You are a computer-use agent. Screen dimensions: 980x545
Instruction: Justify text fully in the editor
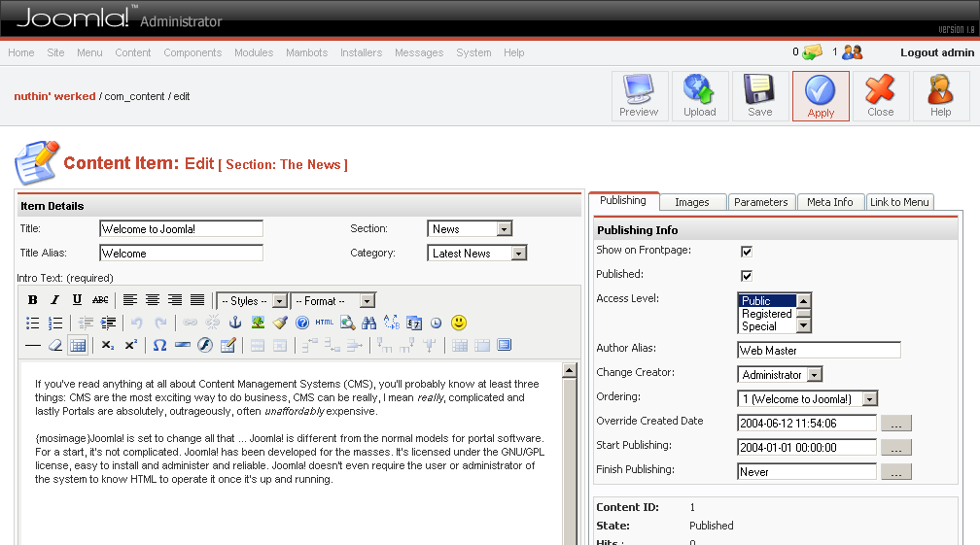(x=197, y=300)
